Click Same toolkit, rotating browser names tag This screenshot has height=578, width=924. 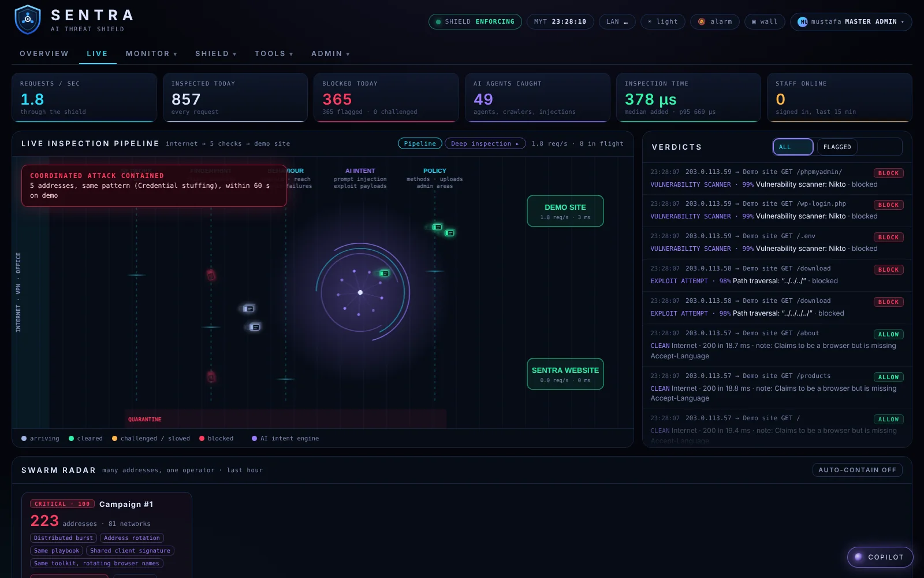[x=96, y=563]
